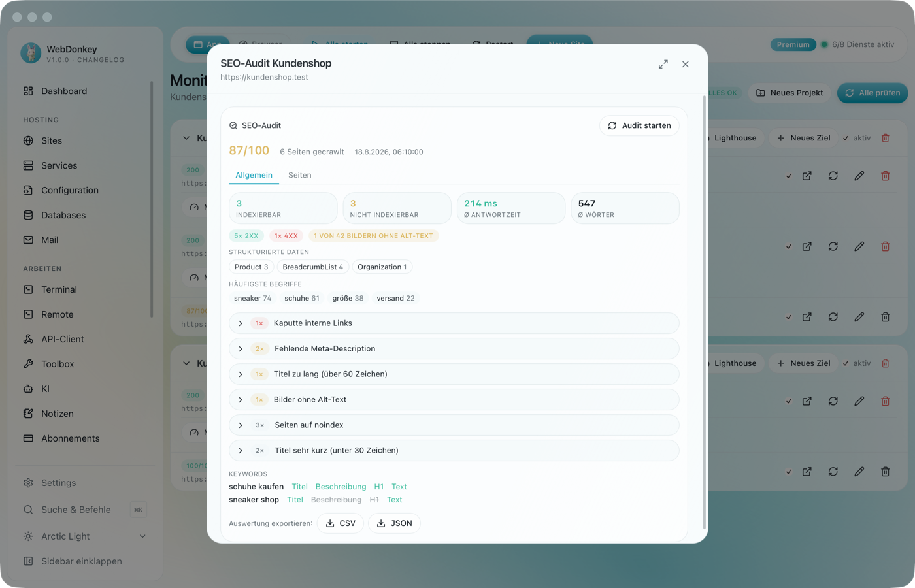Export the audit as JSON
The image size is (915, 588).
[x=395, y=523]
